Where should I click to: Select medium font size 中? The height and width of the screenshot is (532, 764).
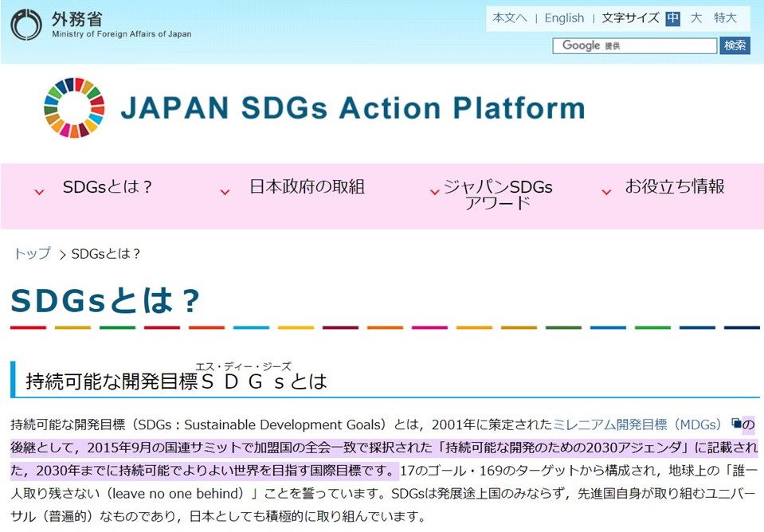[672, 18]
